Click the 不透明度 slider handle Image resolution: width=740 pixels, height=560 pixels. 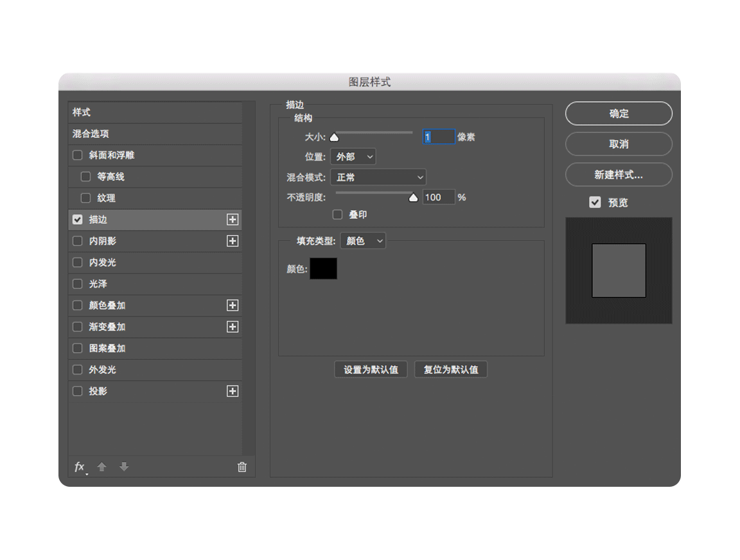pos(414,197)
